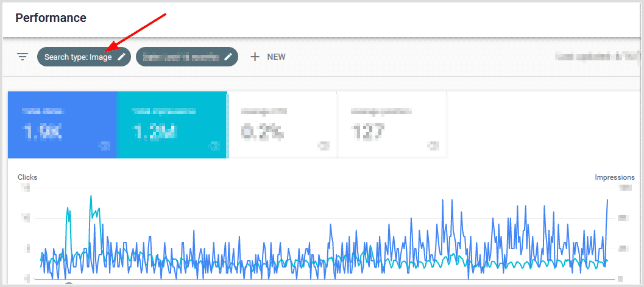Click the gray marker on chart's bottom axis
644x287 pixels.
(69, 284)
